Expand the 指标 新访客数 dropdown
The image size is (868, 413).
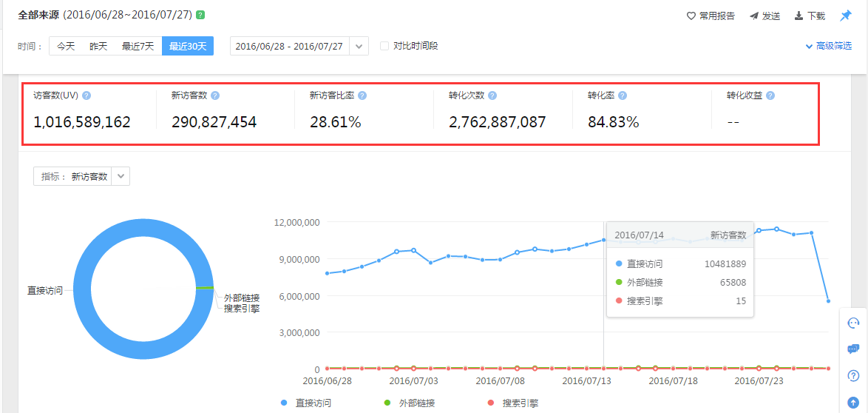[121, 176]
